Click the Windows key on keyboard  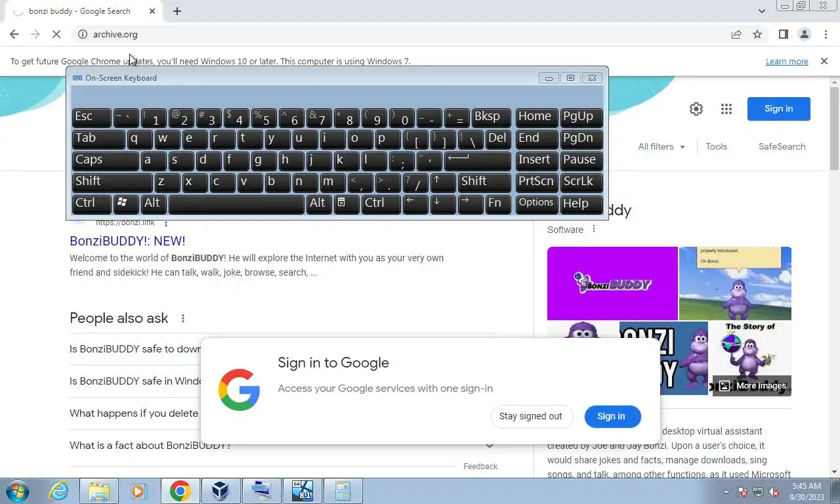pyautogui.click(x=126, y=204)
